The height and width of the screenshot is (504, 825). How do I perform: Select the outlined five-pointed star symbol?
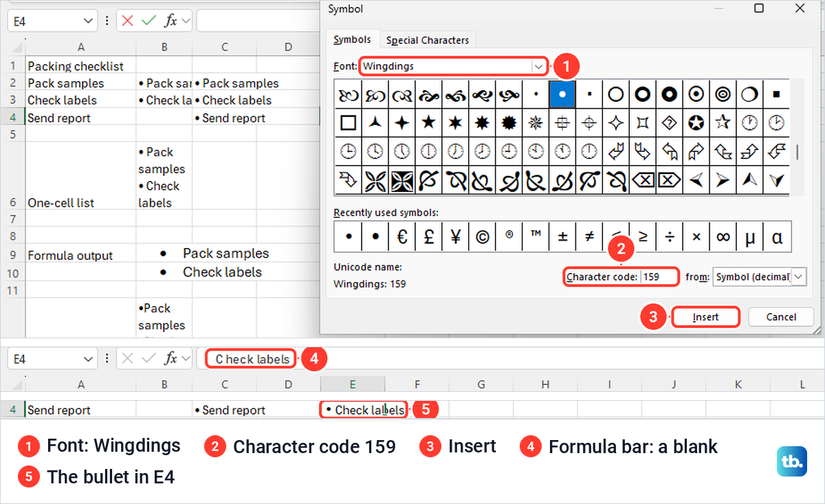pyautogui.click(x=723, y=122)
